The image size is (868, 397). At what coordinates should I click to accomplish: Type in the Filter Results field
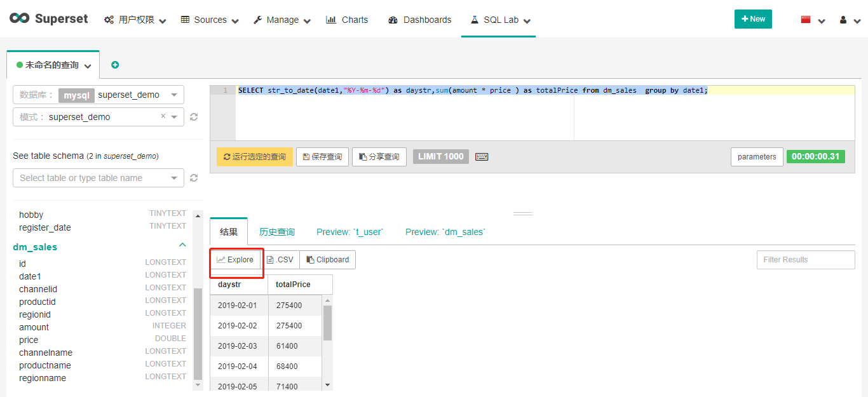pyautogui.click(x=805, y=259)
